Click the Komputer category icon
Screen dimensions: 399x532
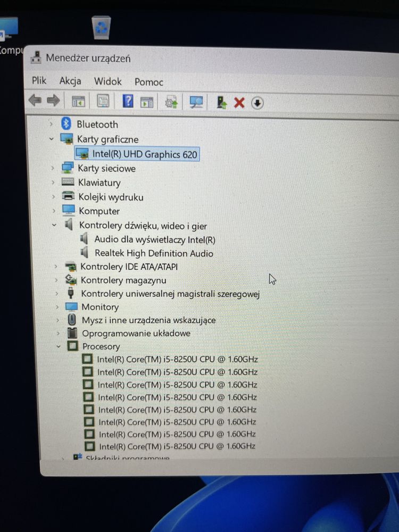[x=69, y=210]
